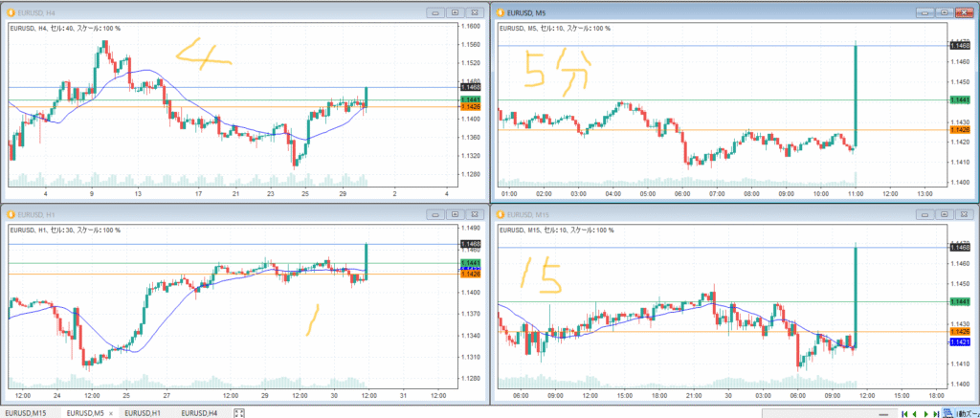
Task: Switch to the EURUSD,M15 chart tab
Action: point(27,412)
